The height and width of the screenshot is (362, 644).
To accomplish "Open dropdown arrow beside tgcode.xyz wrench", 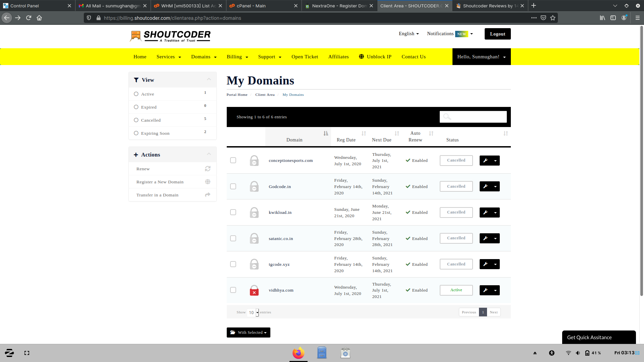I will click(495, 264).
